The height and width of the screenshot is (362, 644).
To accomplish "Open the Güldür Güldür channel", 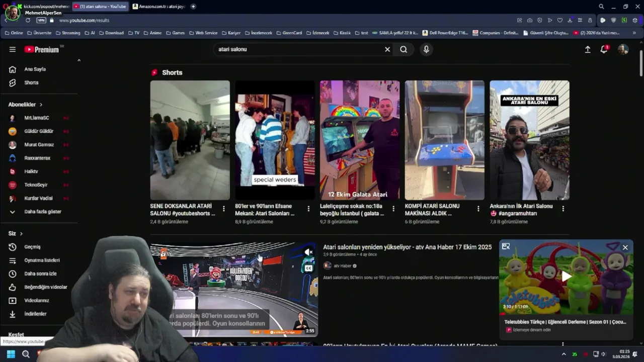I will coord(39,131).
